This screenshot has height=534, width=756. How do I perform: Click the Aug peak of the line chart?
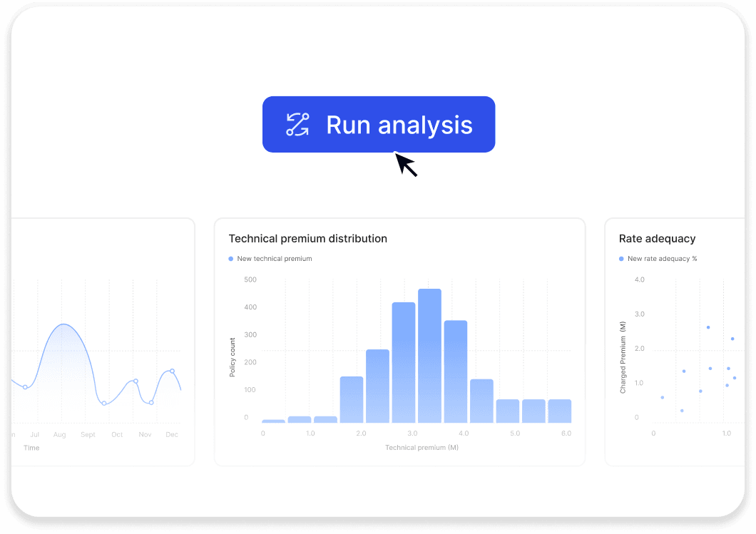[63, 324]
